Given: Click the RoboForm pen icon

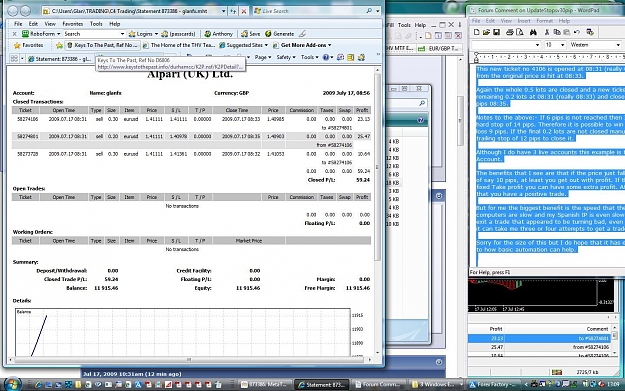Looking at the screenshot, I should pyautogui.click(x=303, y=34).
